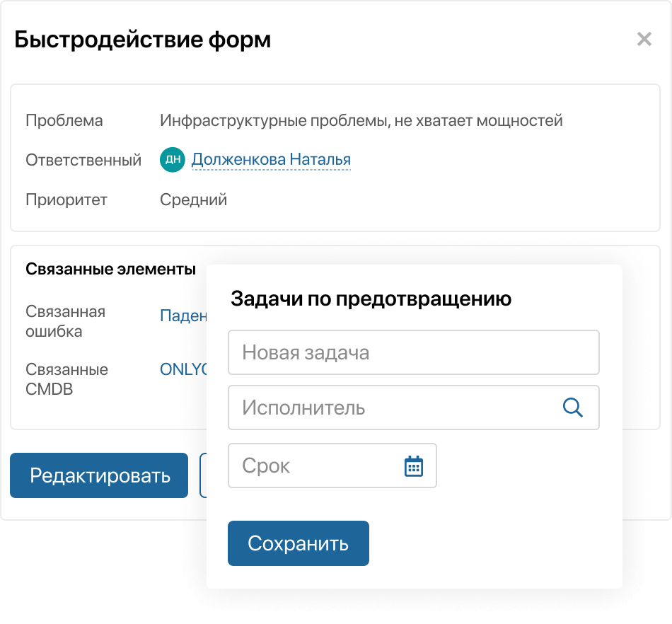Click the Быстродействие форм title

(143, 40)
